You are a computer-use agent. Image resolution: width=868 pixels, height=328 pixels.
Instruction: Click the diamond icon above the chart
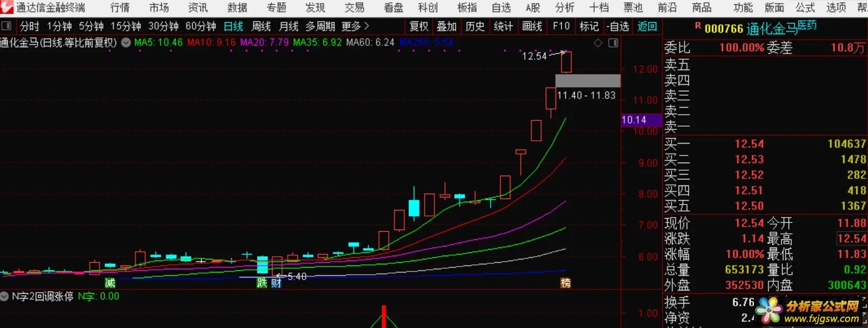pyautogui.click(x=598, y=43)
